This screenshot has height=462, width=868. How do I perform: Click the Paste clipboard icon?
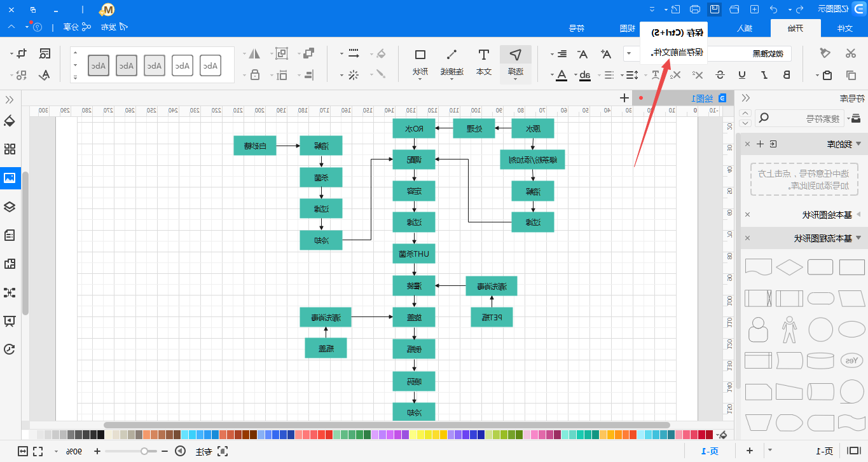pos(827,76)
